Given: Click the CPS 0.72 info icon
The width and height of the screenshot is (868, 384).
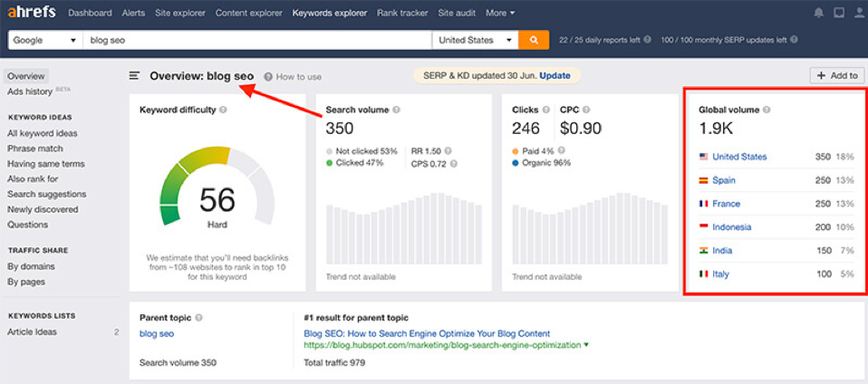Looking at the screenshot, I should click(x=454, y=164).
